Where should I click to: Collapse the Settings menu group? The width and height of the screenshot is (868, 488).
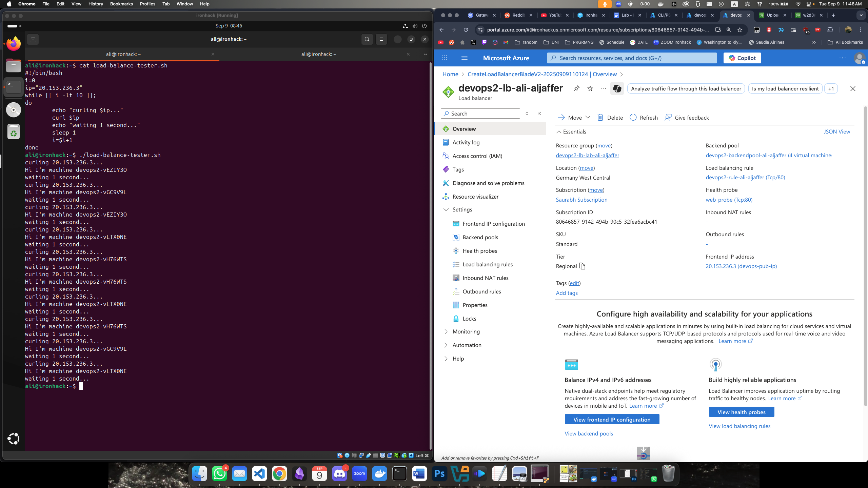[446, 209]
